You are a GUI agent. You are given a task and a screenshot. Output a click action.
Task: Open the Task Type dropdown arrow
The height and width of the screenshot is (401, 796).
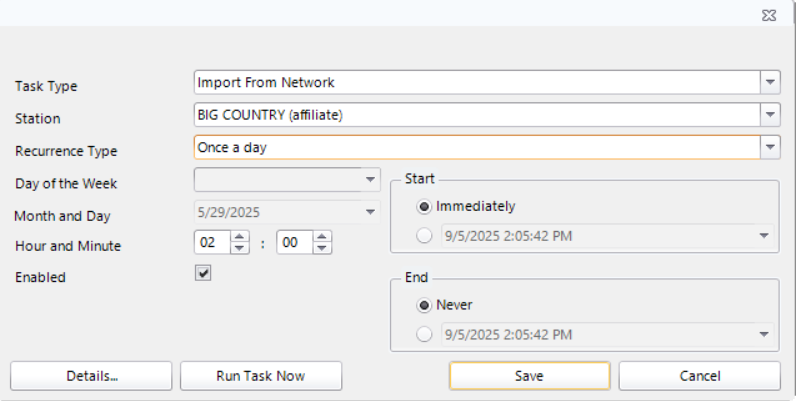click(770, 82)
